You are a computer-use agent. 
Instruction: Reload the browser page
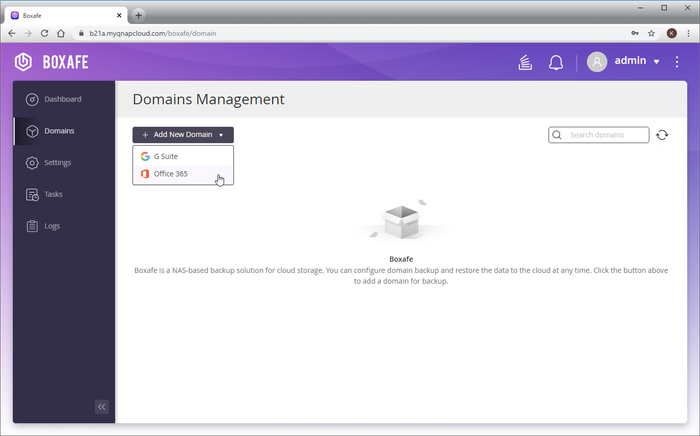(x=44, y=33)
